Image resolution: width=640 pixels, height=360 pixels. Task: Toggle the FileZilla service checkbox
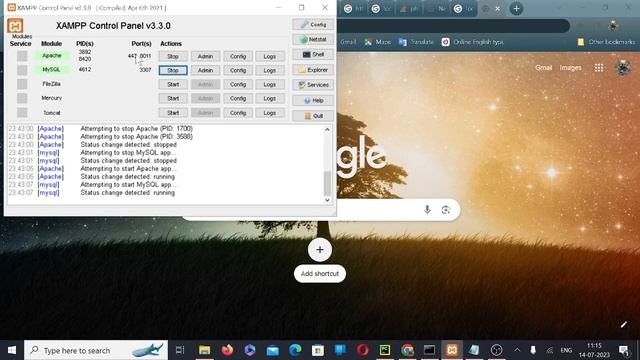click(x=22, y=84)
